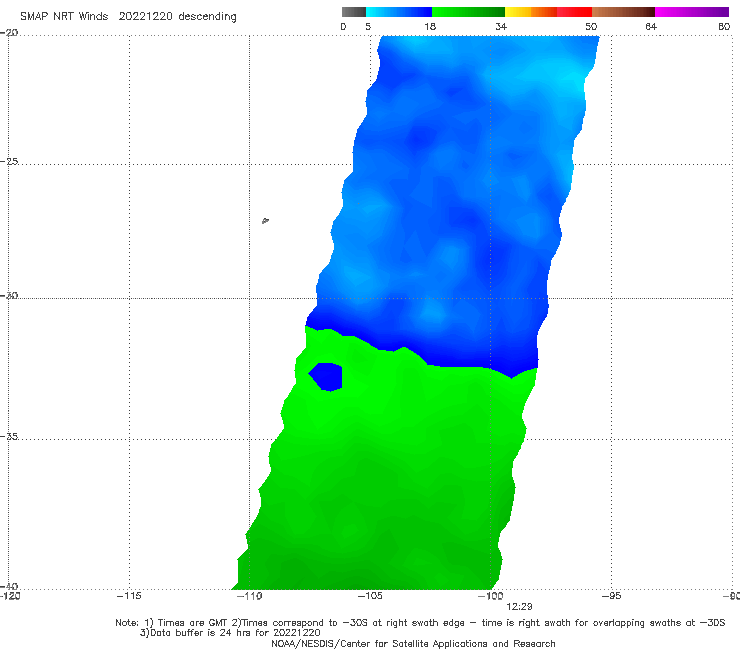Click the -115 longitude axis label

[x=129, y=596]
